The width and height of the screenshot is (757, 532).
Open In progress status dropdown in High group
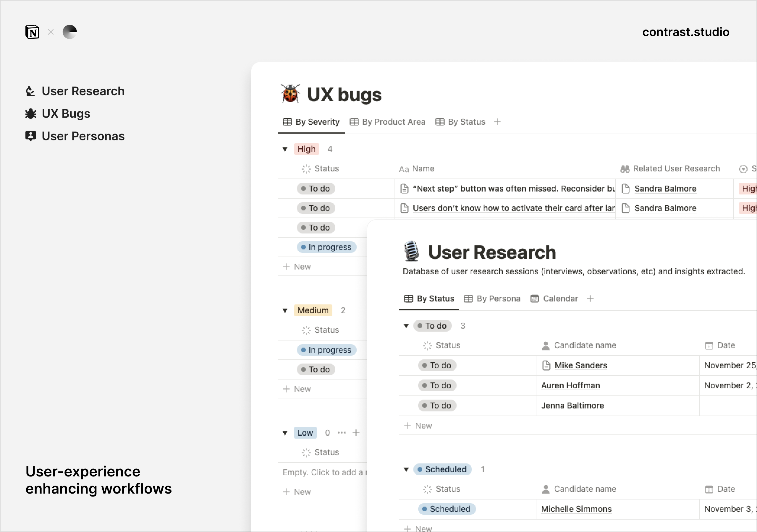pos(326,247)
